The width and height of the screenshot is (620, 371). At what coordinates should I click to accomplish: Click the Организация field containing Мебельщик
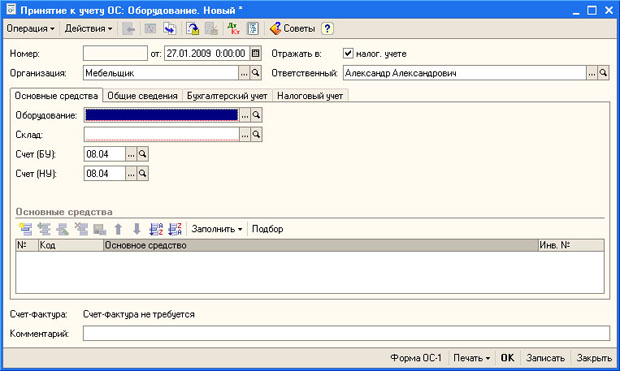tap(161, 73)
